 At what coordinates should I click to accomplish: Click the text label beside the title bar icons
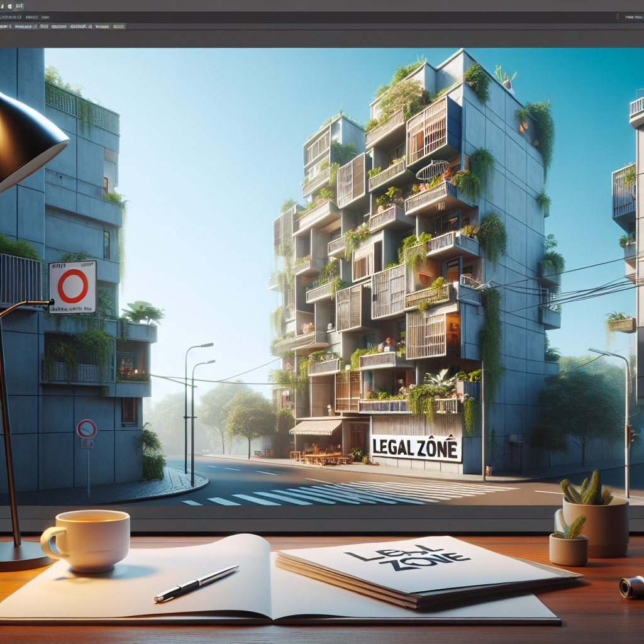point(19,6)
